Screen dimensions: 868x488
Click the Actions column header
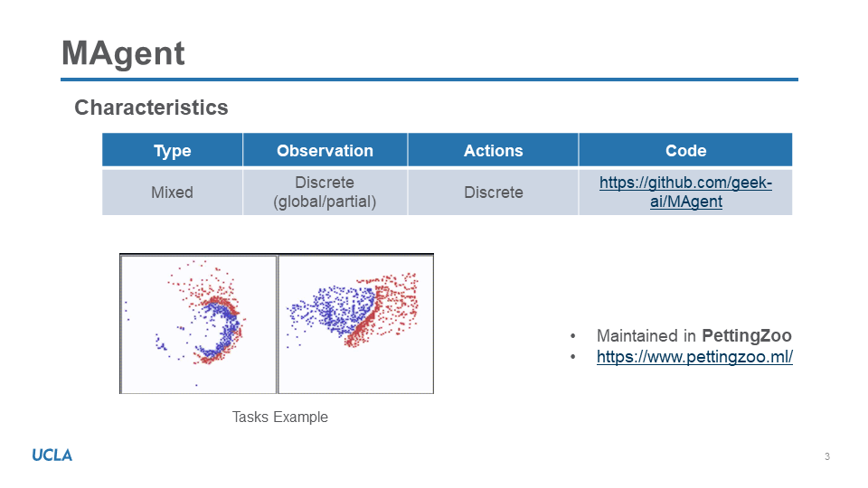(x=493, y=151)
